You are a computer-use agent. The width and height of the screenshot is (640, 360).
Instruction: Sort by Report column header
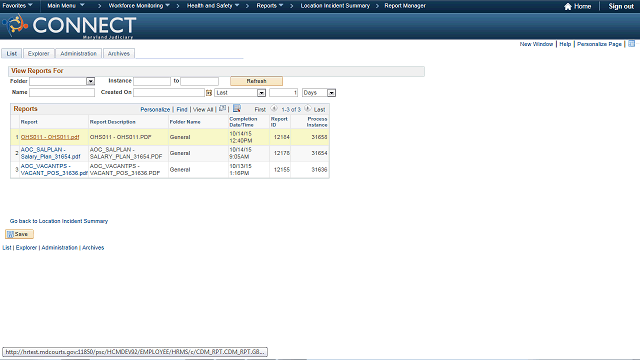(x=29, y=122)
